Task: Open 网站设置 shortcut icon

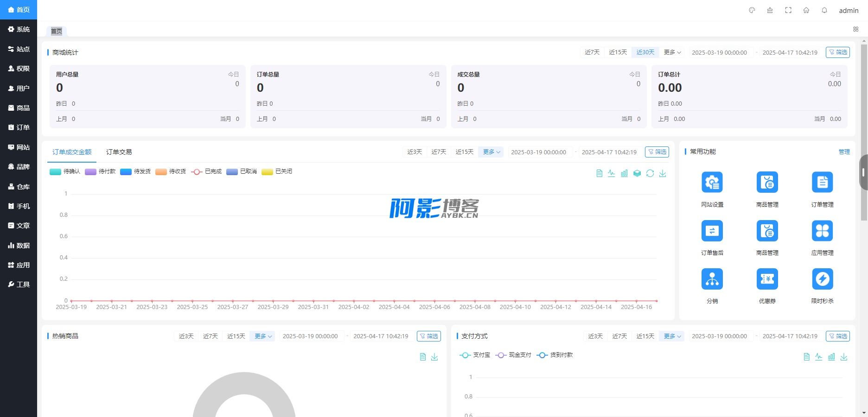Action: [x=712, y=182]
